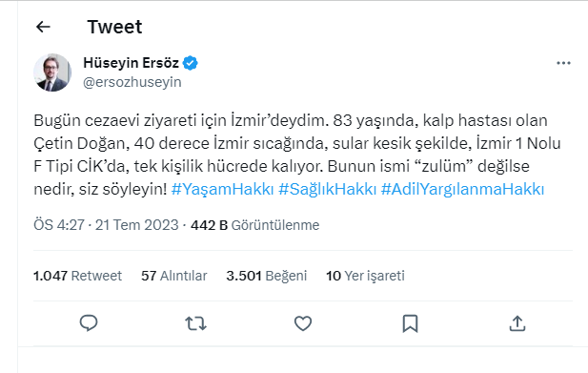Click the @ersozhuseyin handle
This screenshot has width=588, height=373.
coord(132,82)
